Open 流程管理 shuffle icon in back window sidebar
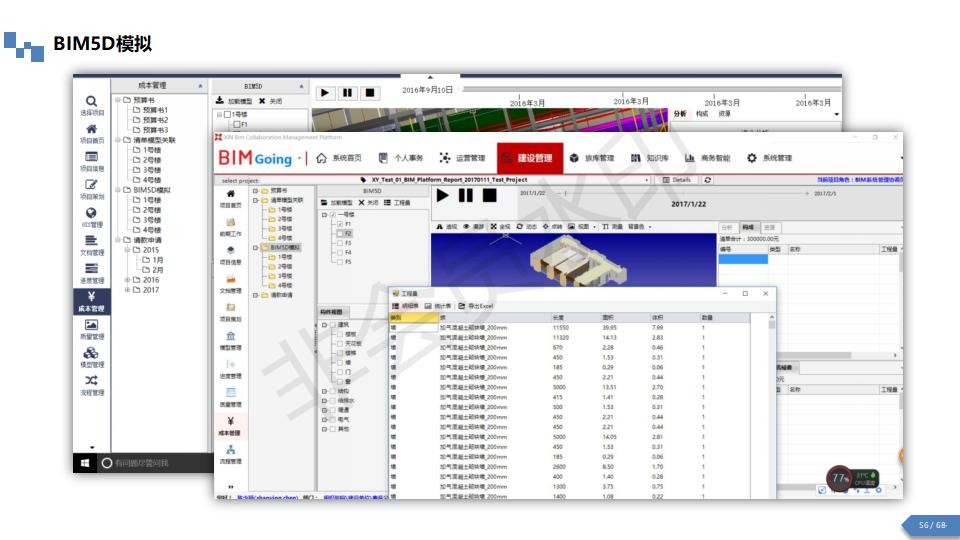Screen dimensions: 960x540 pos(91,380)
